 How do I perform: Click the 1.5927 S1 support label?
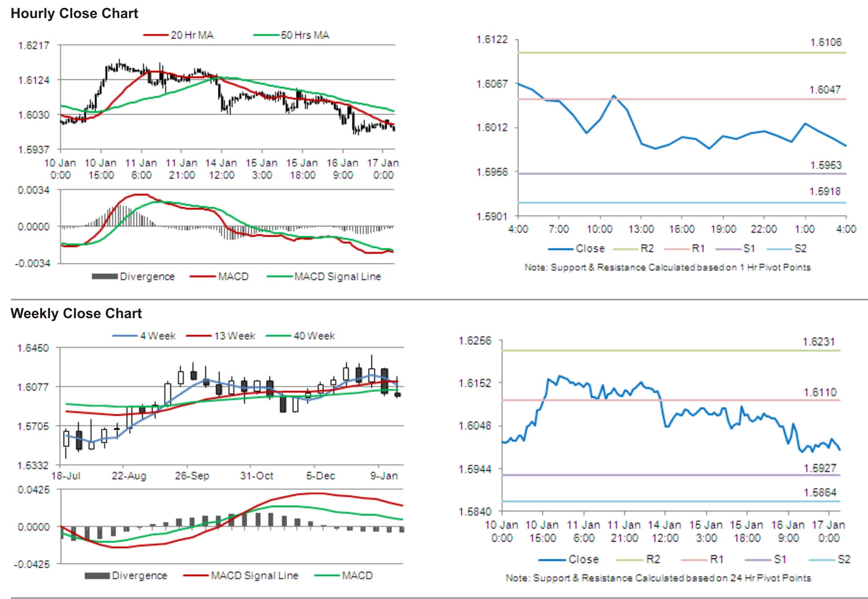pyautogui.click(x=820, y=468)
